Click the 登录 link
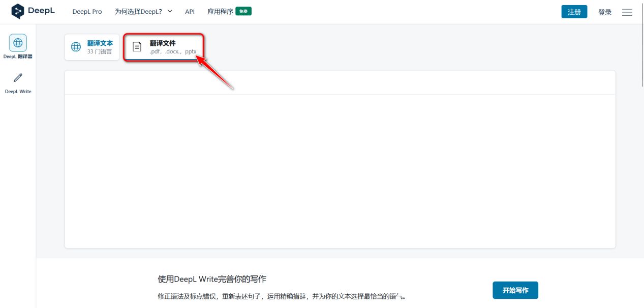Screen dimensions: 644x308 605,12
